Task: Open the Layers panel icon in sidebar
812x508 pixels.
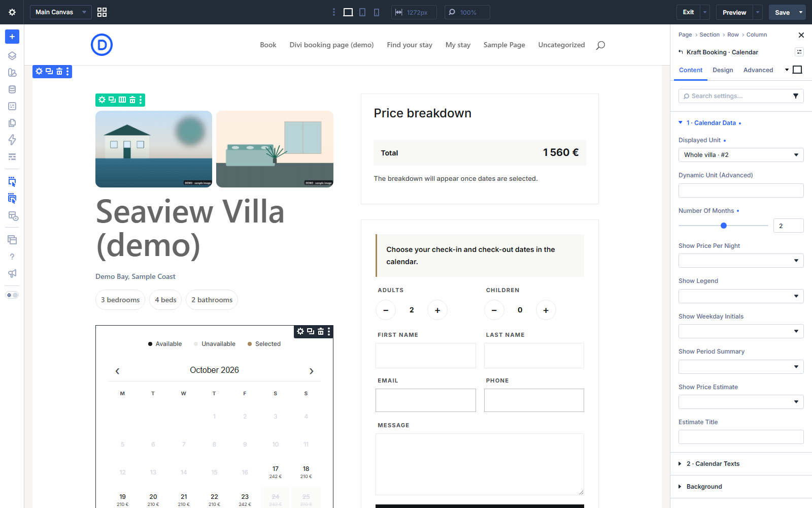Action: pyautogui.click(x=12, y=56)
